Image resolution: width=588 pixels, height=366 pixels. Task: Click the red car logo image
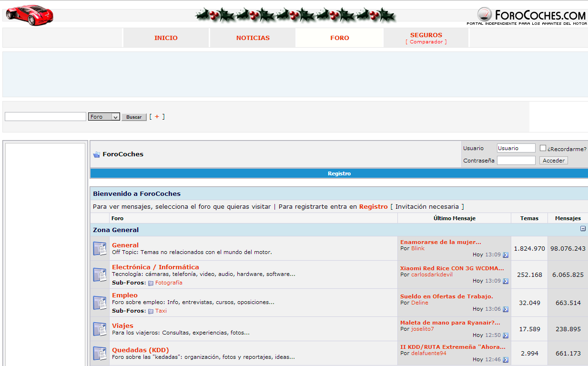tap(30, 15)
